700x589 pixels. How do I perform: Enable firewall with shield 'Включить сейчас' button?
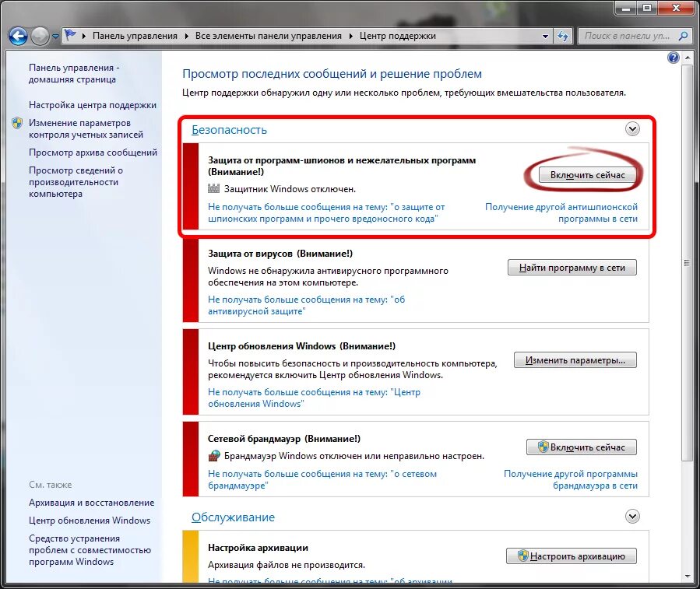(581, 447)
